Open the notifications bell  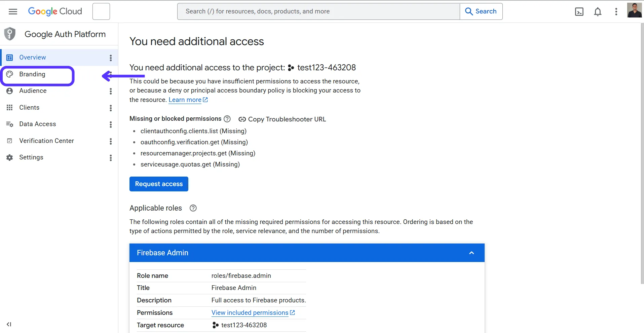point(598,12)
